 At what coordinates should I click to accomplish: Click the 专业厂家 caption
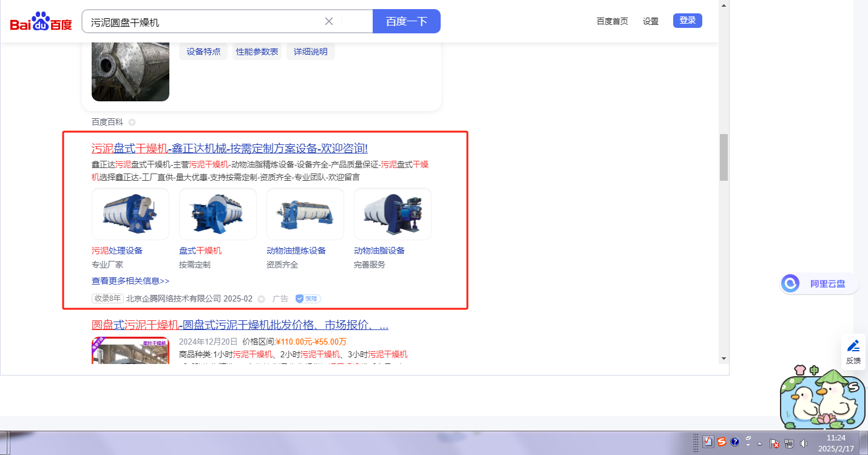(107, 265)
